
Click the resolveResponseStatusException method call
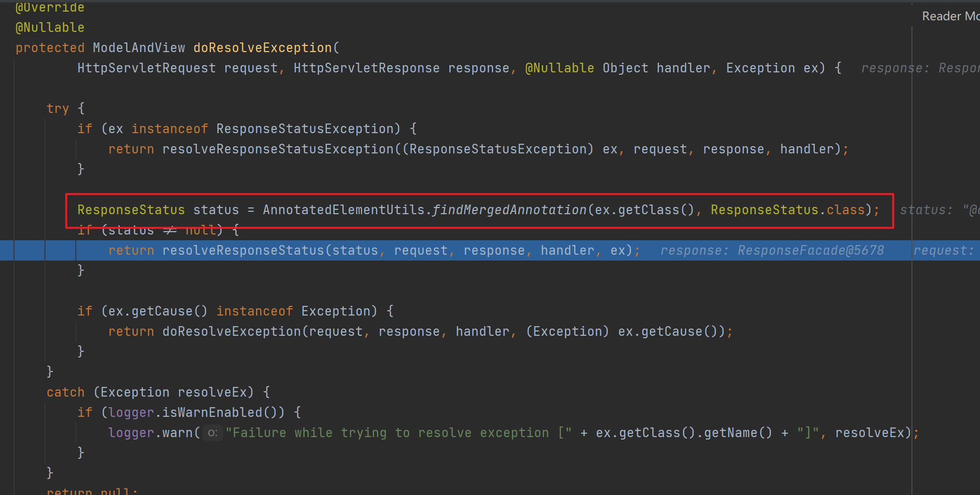(278, 149)
